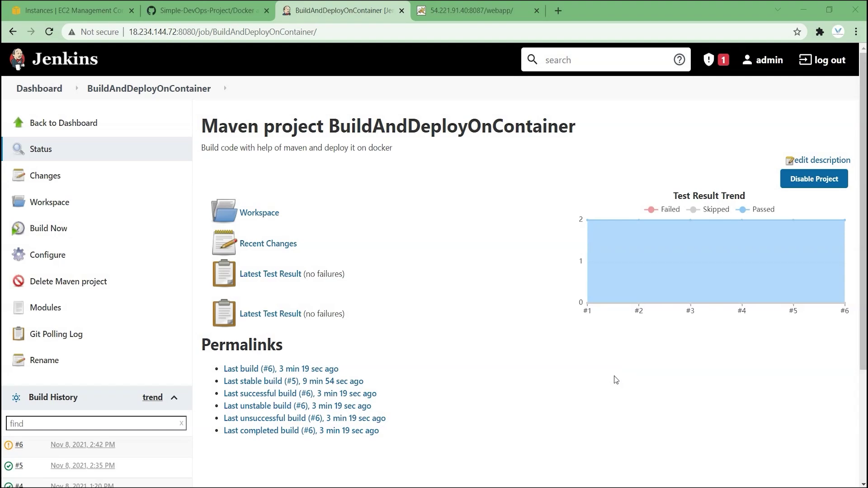Image resolution: width=868 pixels, height=488 pixels.
Task: Open the admin user link
Action: click(x=762, y=60)
